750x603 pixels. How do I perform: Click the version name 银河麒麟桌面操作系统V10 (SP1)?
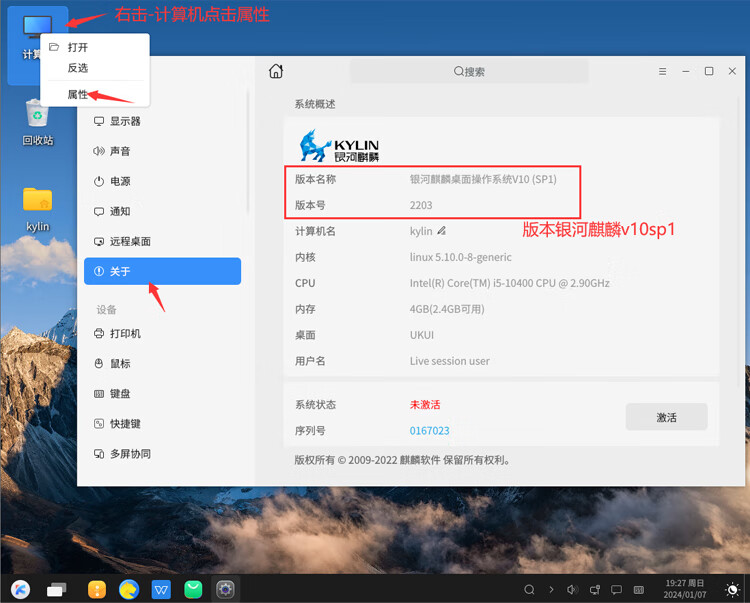tap(483, 179)
